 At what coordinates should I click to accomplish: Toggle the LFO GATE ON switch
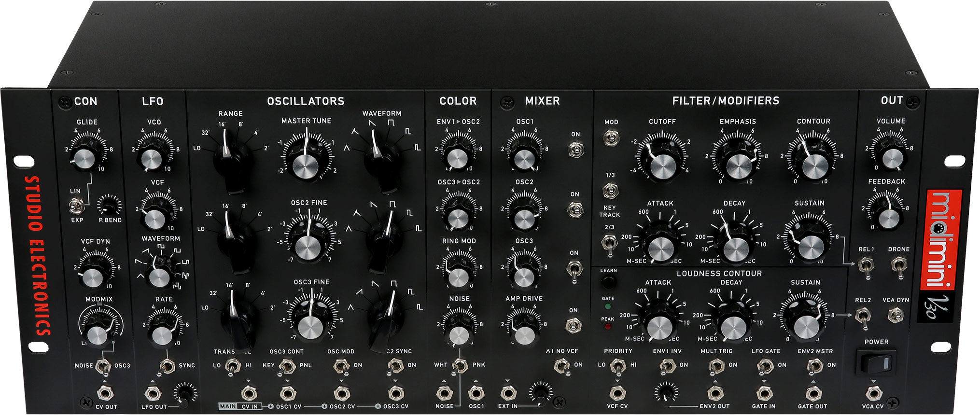[x=766, y=367]
